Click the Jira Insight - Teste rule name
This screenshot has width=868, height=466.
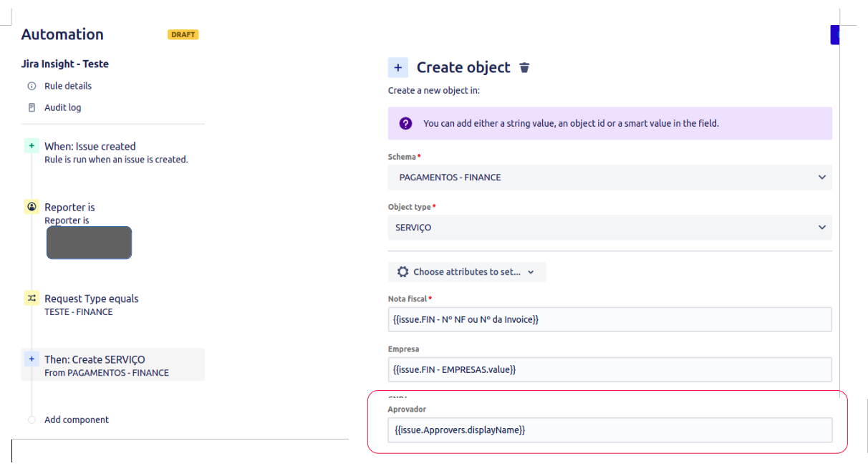pos(65,64)
